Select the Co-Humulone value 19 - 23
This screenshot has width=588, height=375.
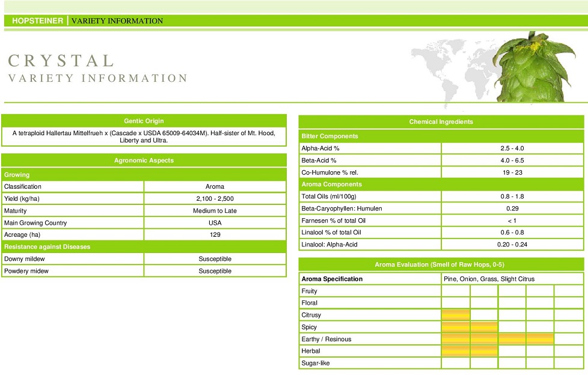512,172
